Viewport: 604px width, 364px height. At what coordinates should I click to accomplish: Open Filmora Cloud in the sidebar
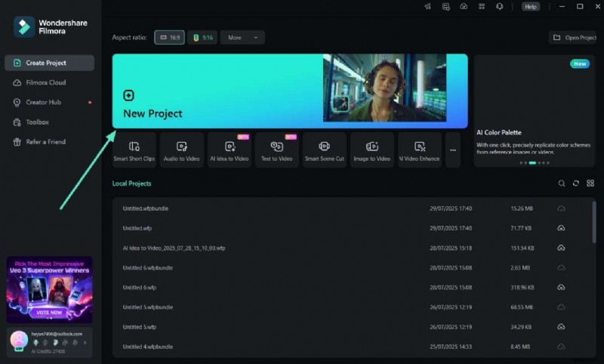45,82
